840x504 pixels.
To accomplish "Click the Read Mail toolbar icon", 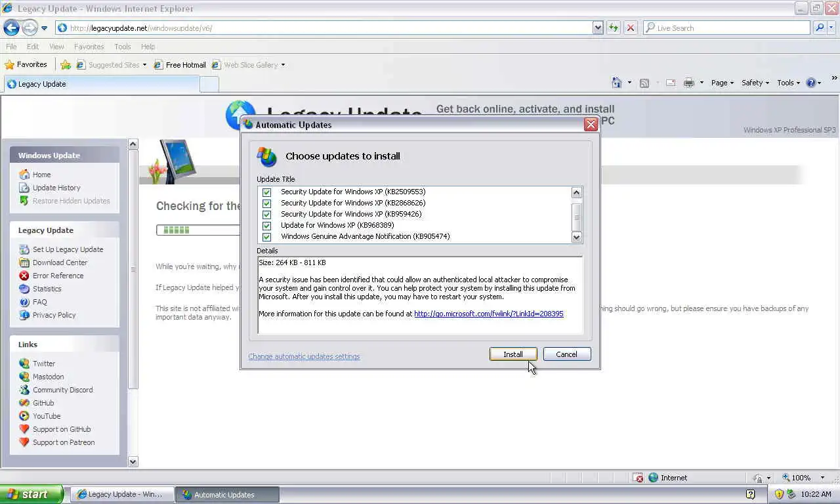I will coord(671,83).
